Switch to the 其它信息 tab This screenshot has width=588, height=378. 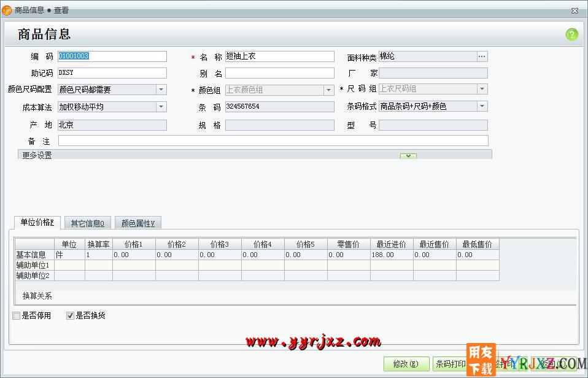pyautogui.click(x=89, y=223)
